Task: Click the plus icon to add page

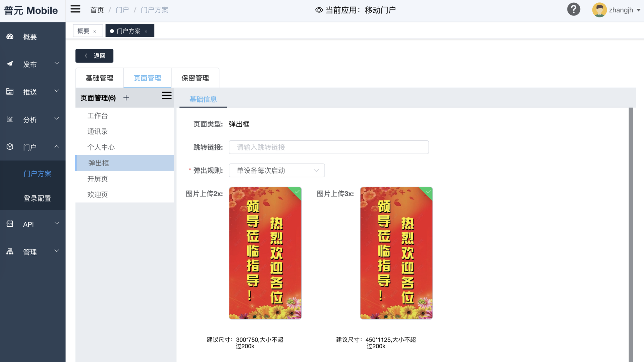Action: click(126, 98)
